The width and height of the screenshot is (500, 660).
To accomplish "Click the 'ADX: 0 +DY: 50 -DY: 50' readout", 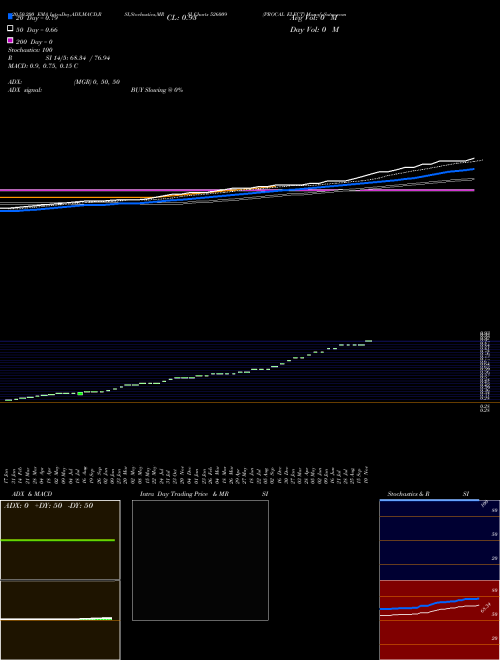I will [48, 506].
